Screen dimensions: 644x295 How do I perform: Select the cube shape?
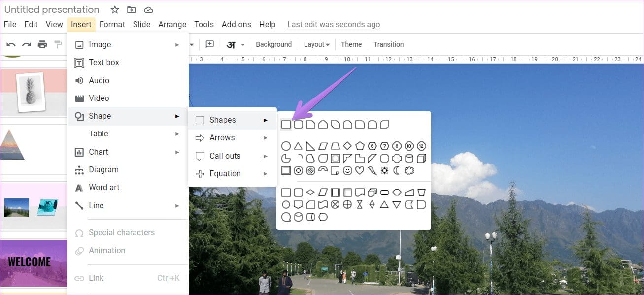(x=421, y=158)
